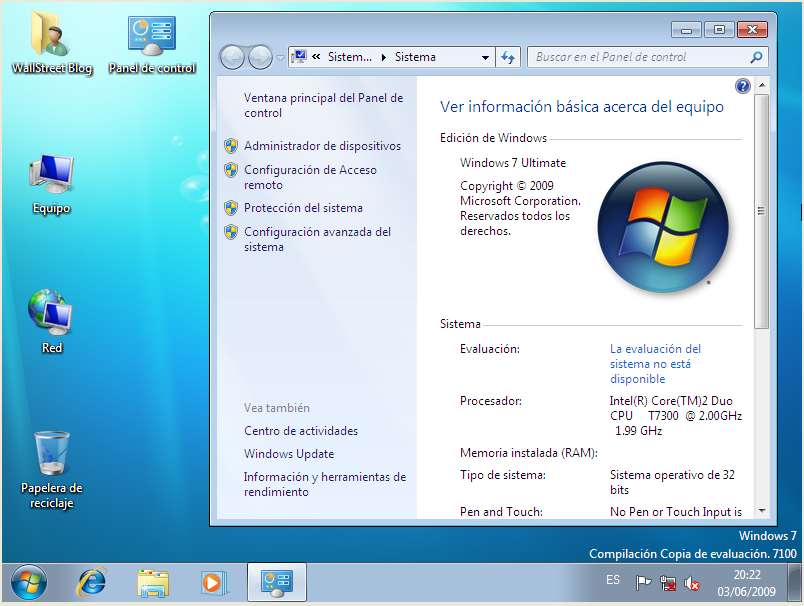The height and width of the screenshot is (606, 804).
Task: Expand the double chevron breadcrumb overflow
Action: 316,57
